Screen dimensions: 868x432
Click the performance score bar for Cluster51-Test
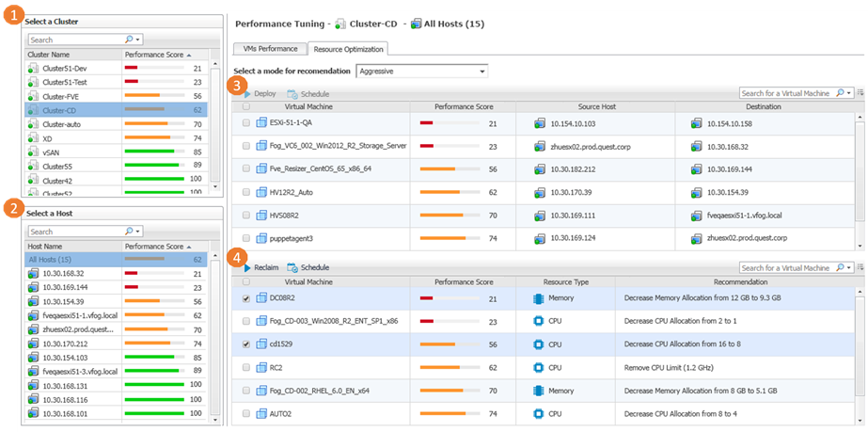click(x=154, y=82)
